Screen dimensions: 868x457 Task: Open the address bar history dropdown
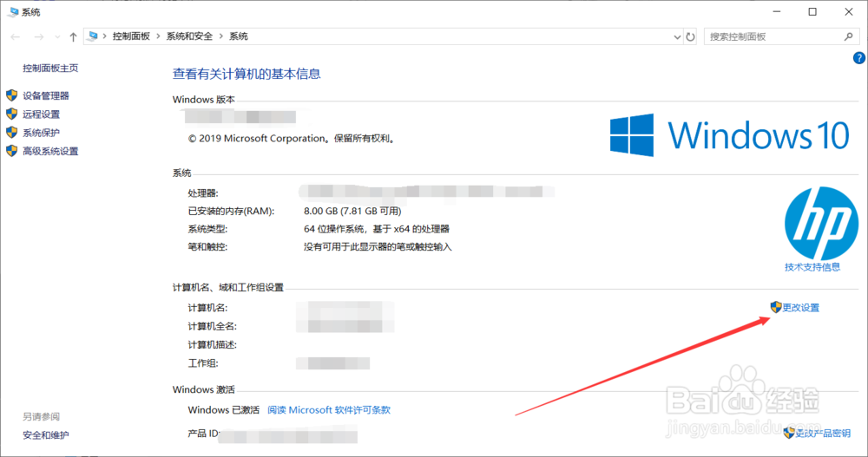677,37
